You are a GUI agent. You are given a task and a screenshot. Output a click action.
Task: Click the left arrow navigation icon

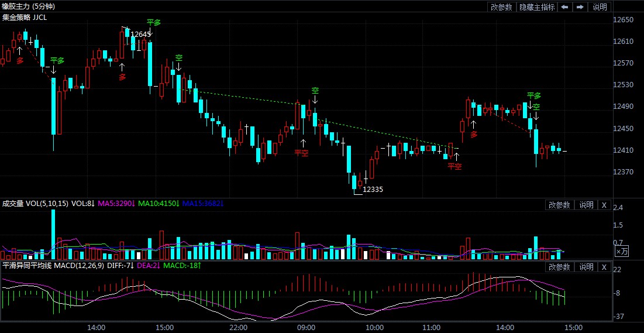[x=564, y=7]
